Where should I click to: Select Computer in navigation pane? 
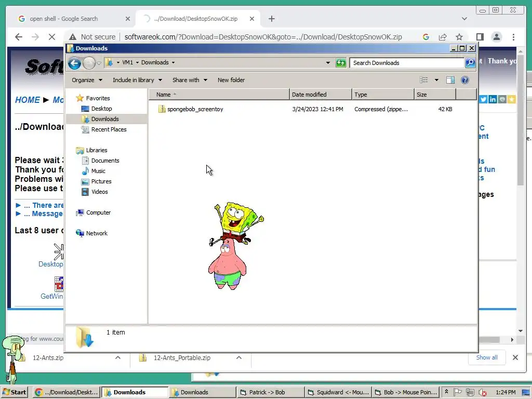tap(98, 212)
